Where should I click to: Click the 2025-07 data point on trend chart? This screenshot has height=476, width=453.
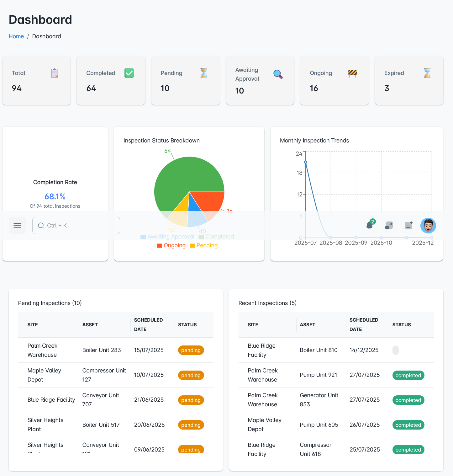pyautogui.click(x=306, y=162)
